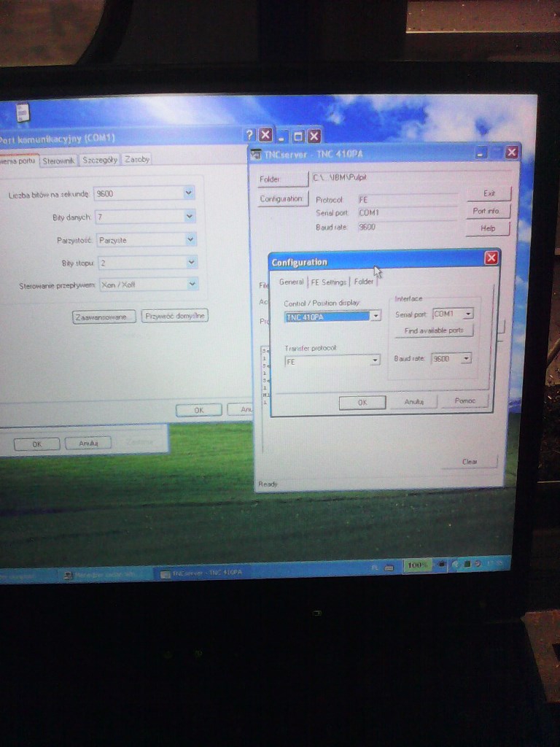Click Przywróć domyślne button

pyautogui.click(x=175, y=315)
